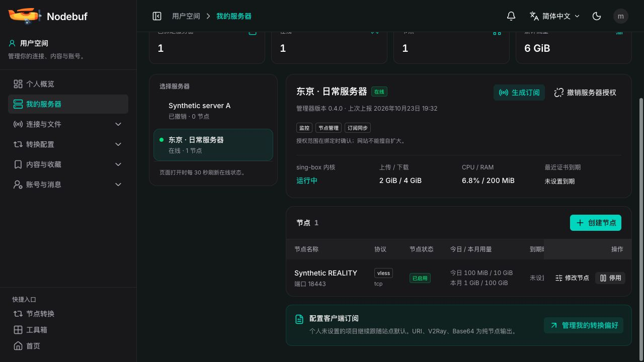Open language selector 简体中文

554,16
